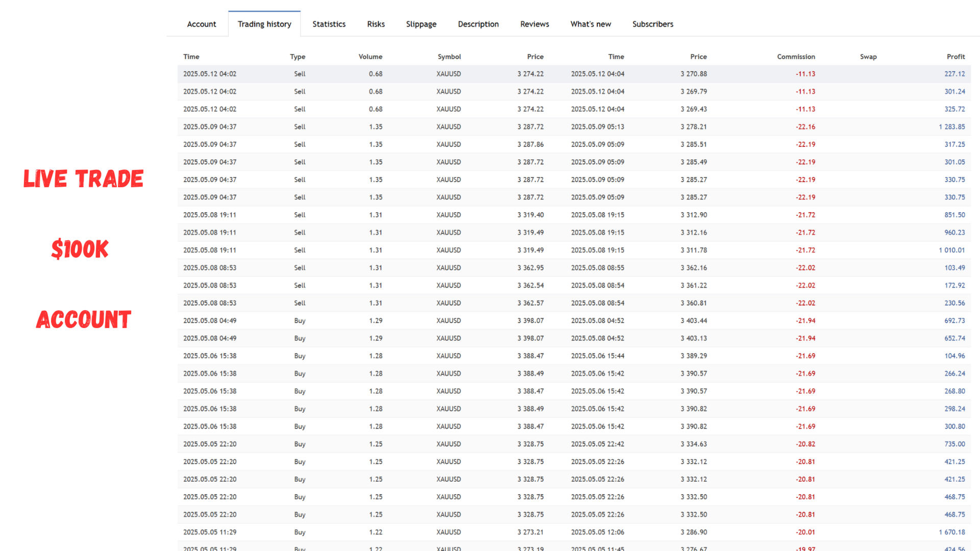Click close time 2025.05.09 05:13

(597, 127)
